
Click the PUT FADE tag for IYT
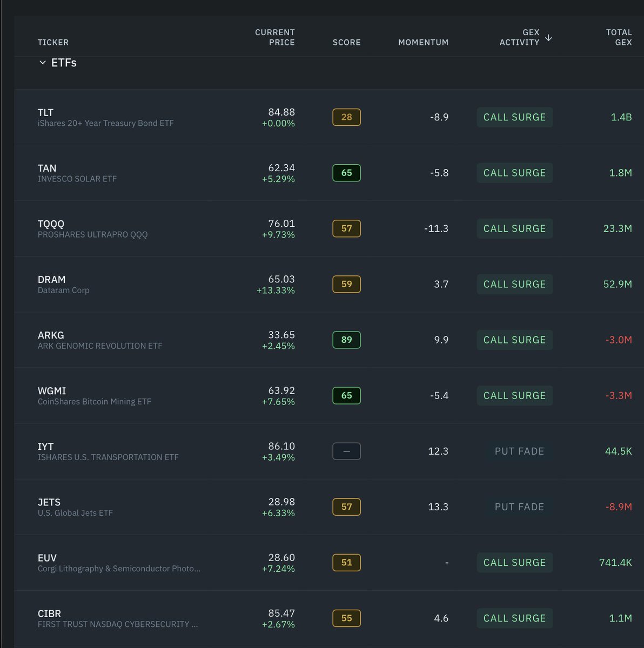pyautogui.click(x=519, y=451)
